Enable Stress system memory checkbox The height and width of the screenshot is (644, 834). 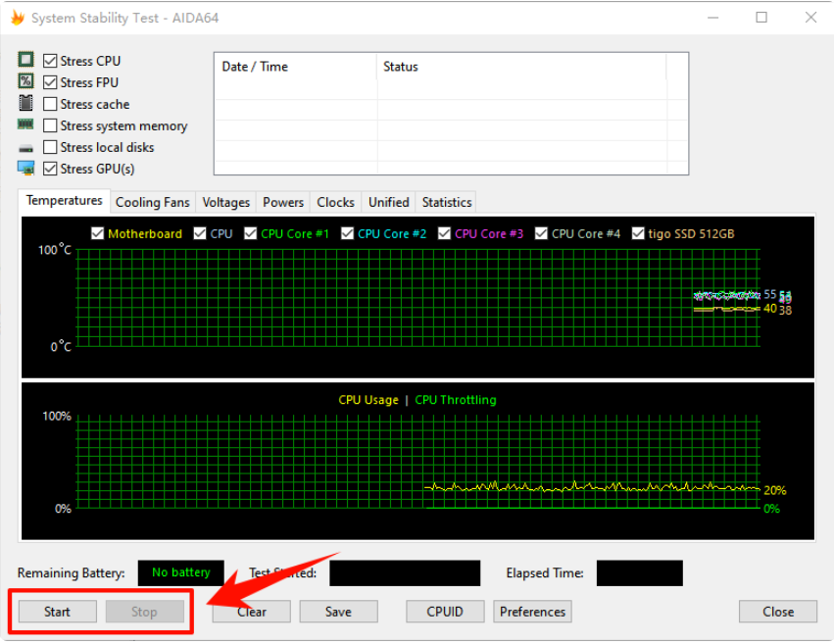[50, 125]
